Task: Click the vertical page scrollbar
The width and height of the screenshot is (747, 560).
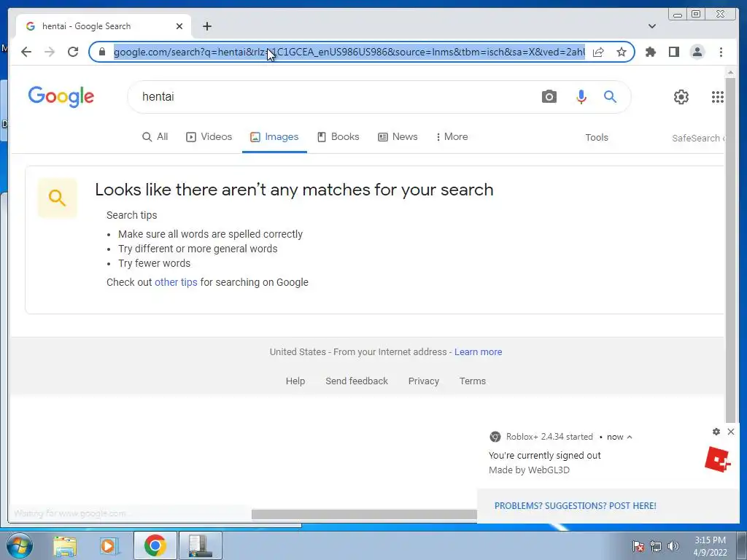Action: pyautogui.click(x=730, y=250)
